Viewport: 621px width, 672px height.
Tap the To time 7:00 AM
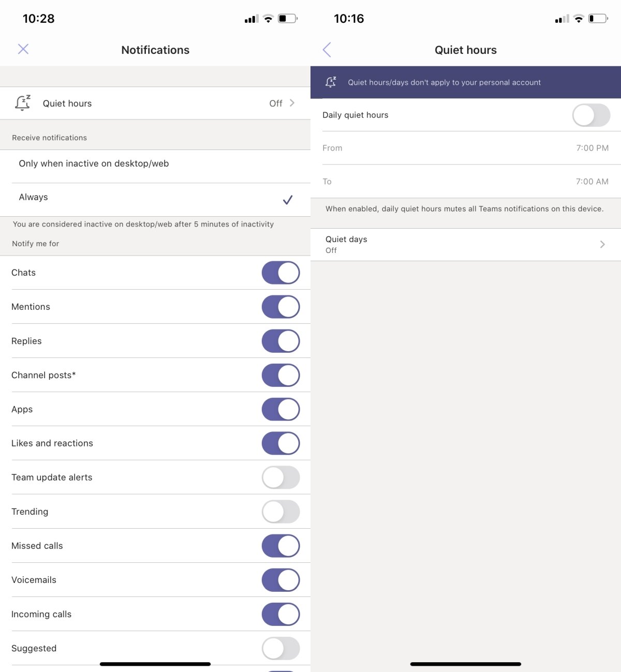tap(592, 182)
